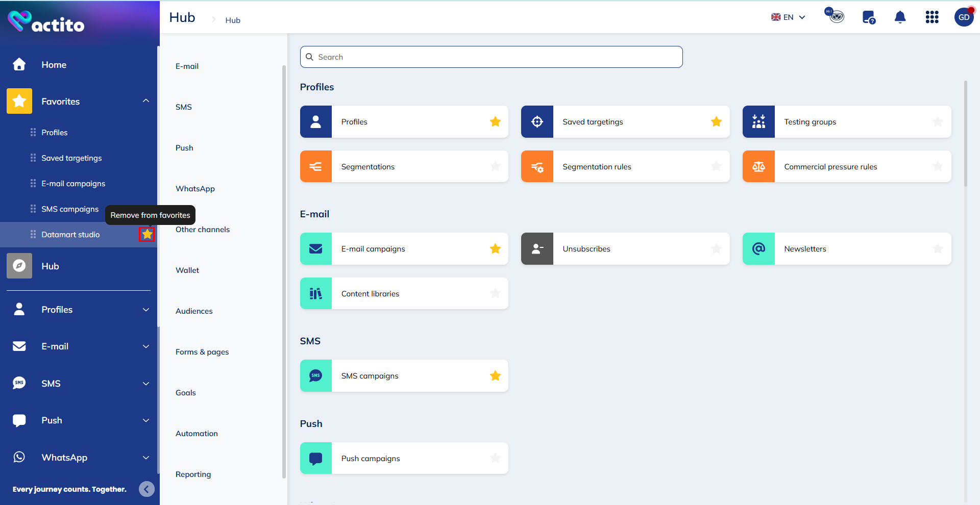Select Forms & pages category
The height and width of the screenshot is (505, 980).
coord(202,352)
